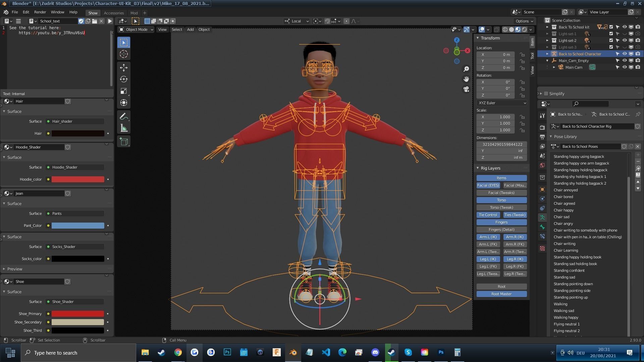Open the Render menu
This screenshot has height=362, width=644.
pyautogui.click(x=40, y=12)
